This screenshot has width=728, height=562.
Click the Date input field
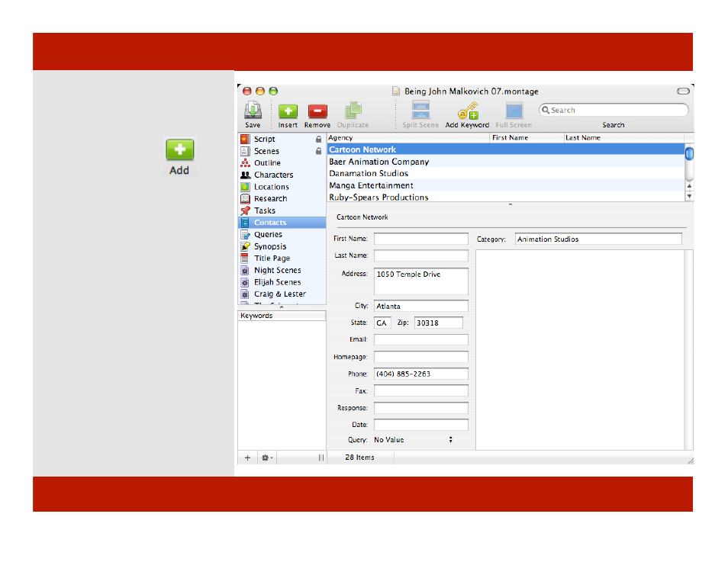click(x=421, y=425)
